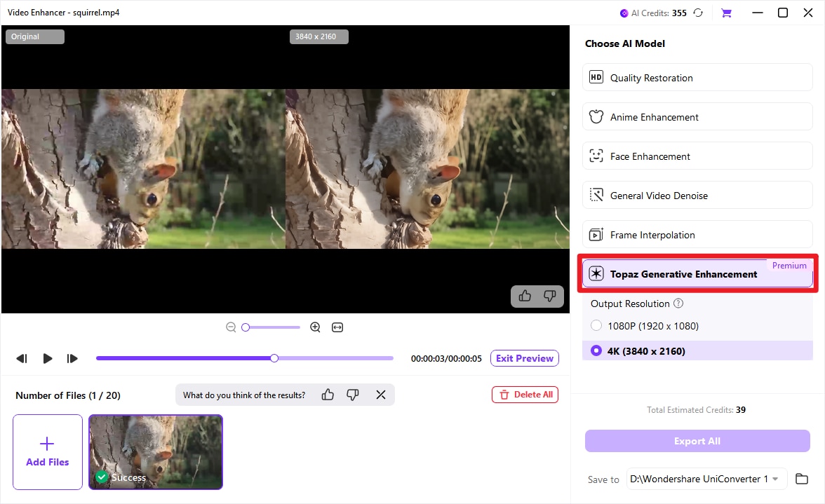Play the video preview
This screenshot has height=504, width=825.
pyautogui.click(x=48, y=358)
